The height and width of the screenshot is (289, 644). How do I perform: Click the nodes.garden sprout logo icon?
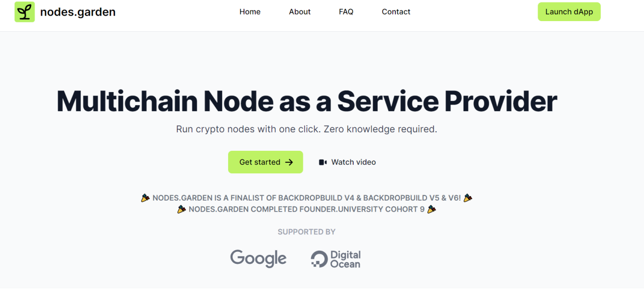pyautogui.click(x=25, y=12)
